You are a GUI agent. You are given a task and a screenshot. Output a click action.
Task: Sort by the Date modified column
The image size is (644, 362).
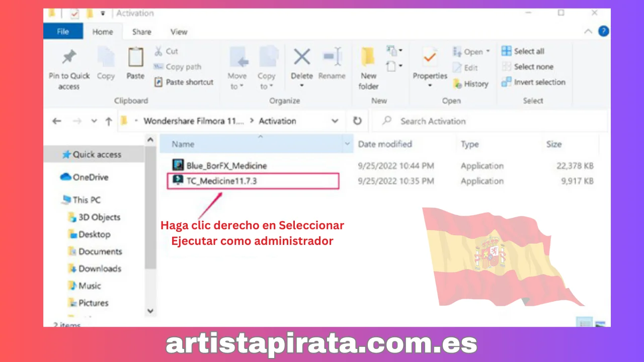[385, 144]
